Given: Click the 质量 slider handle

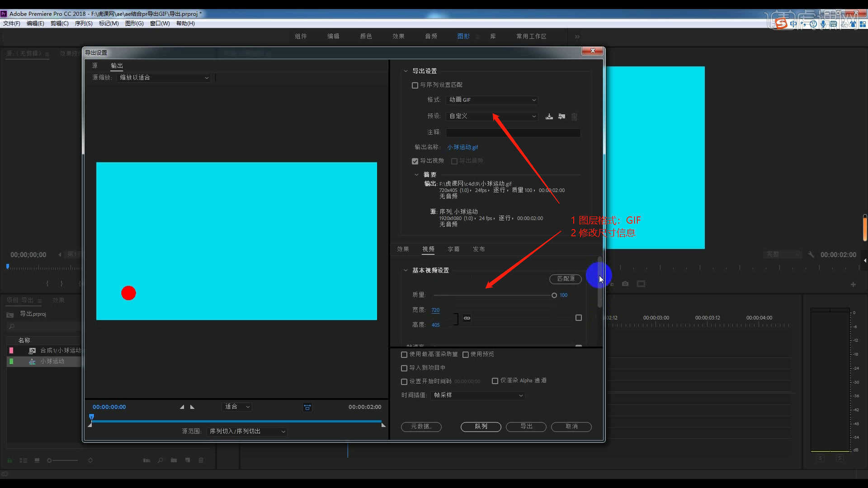Looking at the screenshot, I should (554, 296).
